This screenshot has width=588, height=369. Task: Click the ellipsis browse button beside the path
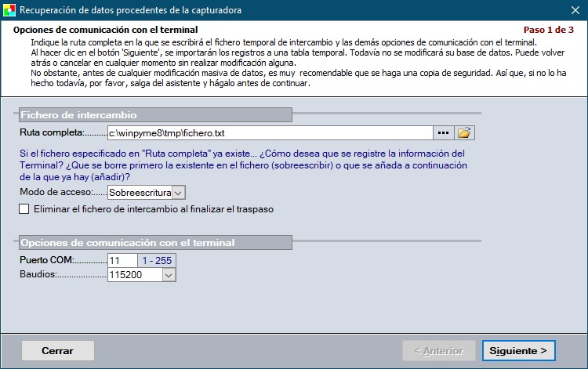pyautogui.click(x=444, y=132)
